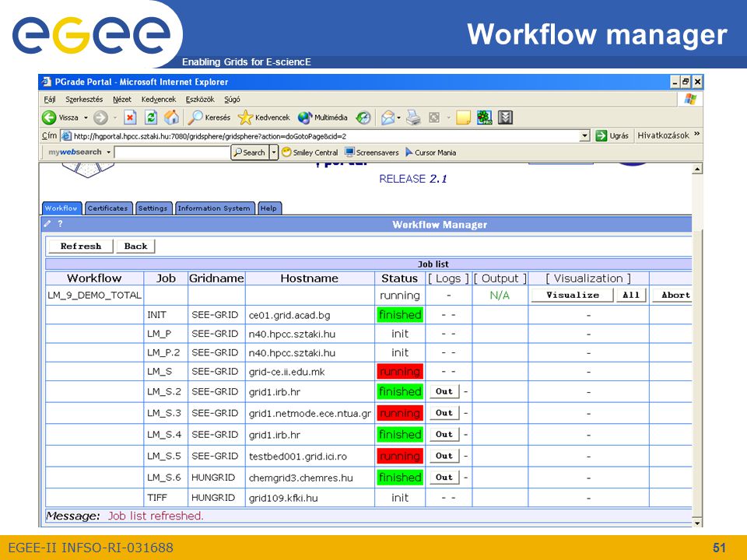The image size is (747, 560).
Task: Click hostname ce01.grid.acad.bg
Action: click(x=289, y=315)
